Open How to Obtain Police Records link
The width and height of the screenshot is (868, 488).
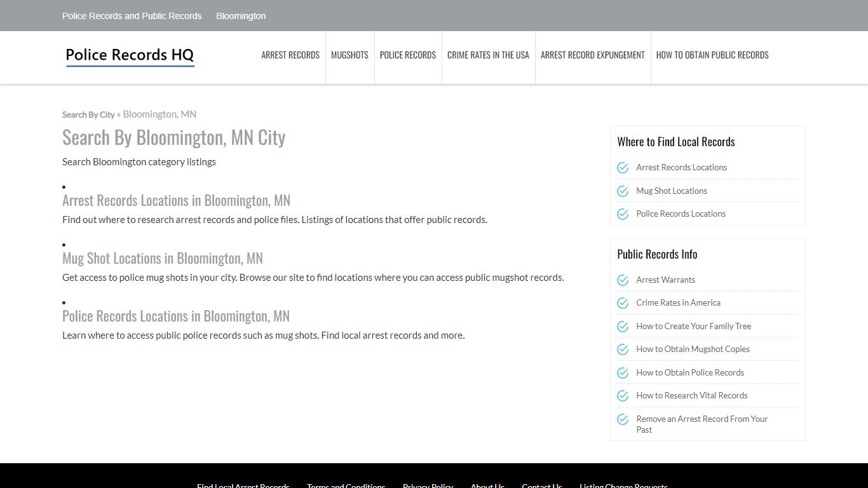tap(690, 373)
